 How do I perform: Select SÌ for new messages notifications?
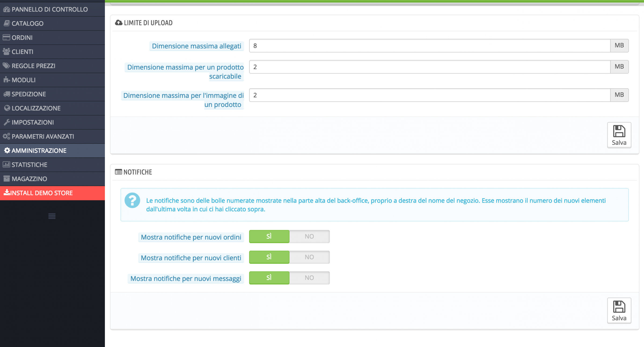tap(269, 278)
